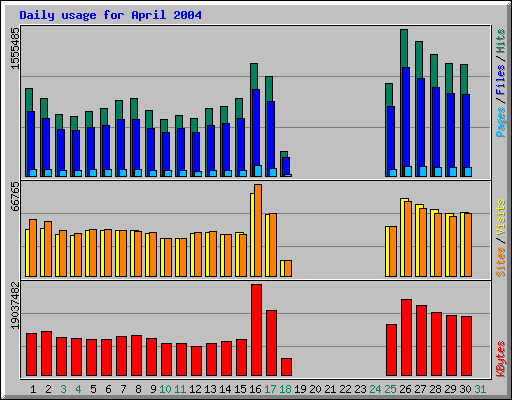Viewport: 512px width, 400px height.
Task: Click day 31 on the date axis
Action: tap(480, 389)
